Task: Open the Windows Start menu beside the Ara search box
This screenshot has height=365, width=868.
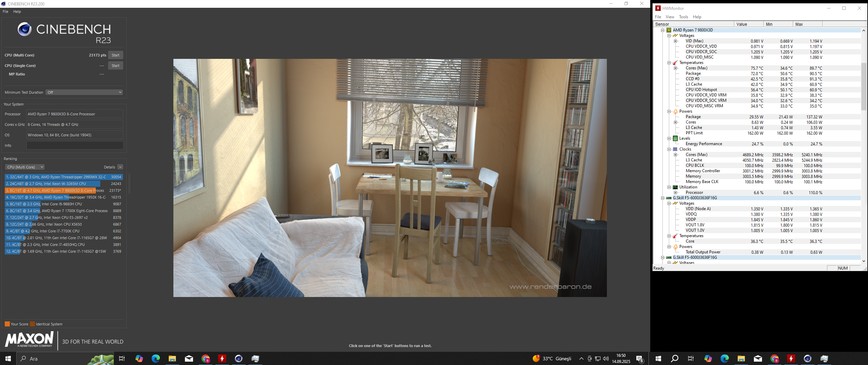Action: pyautogui.click(x=8, y=359)
